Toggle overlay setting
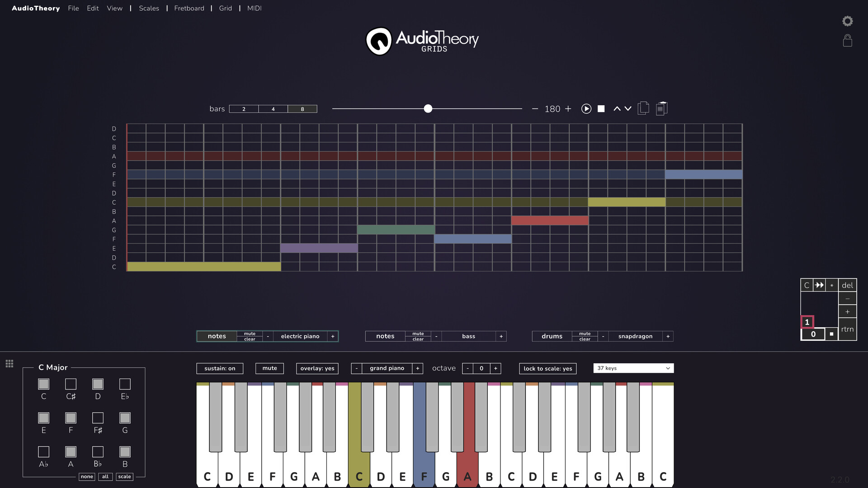 click(x=317, y=368)
